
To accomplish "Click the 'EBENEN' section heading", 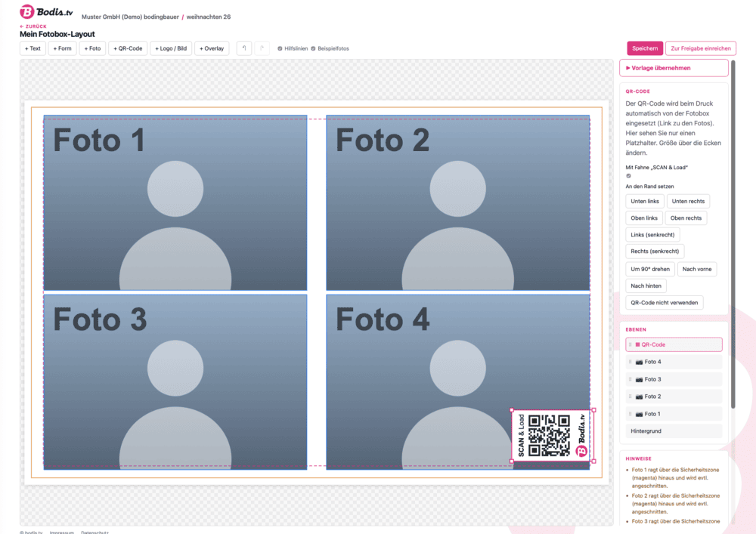I will pos(636,330).
